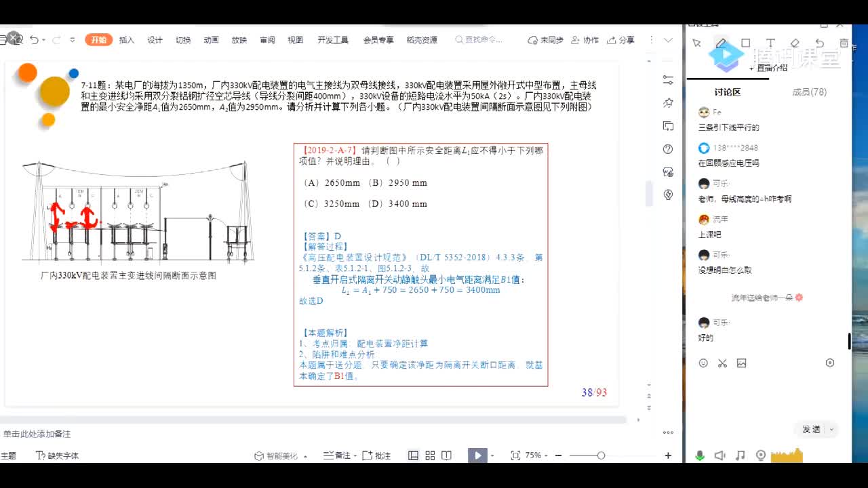Click the 发送 send button
The height and width of the screenshot is (488, 868).
pos(810,429)
